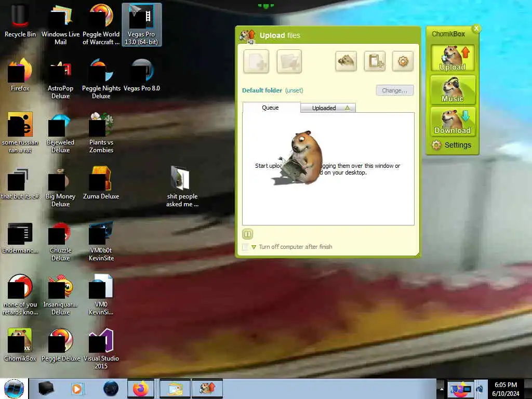This screenshot has width=532, height=399.
Task: Select Vegas Pro 13.0 (64-bit) desktop icon
Action: pos(141,24)
